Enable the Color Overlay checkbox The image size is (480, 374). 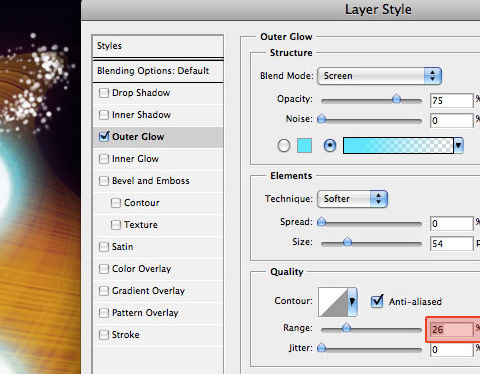click(x=104, y=269)
